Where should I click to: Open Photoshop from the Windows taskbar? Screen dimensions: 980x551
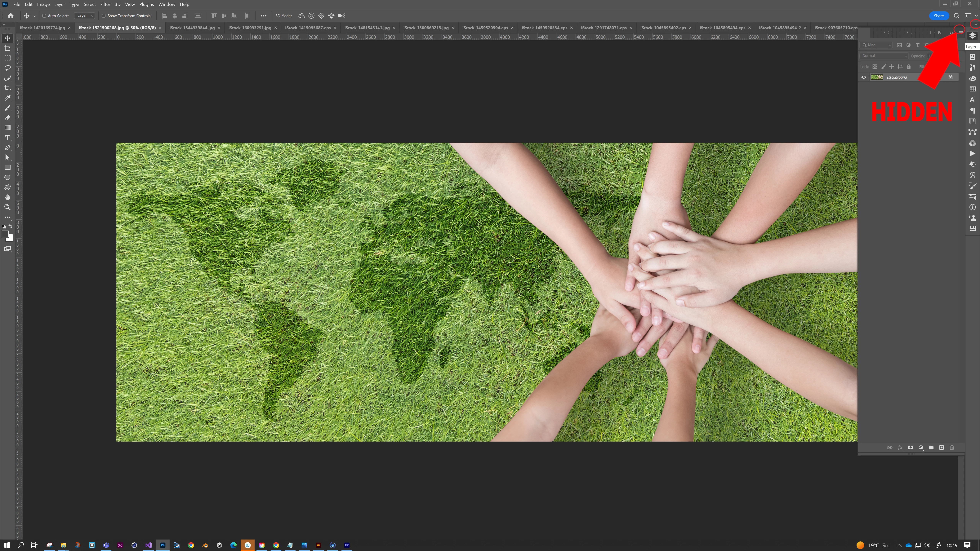pos(163,545)
